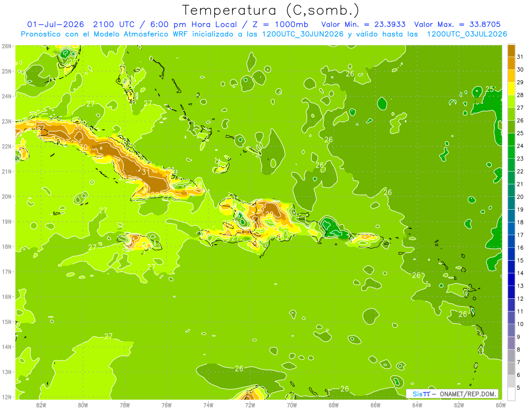Image resolution: width=532 pixels, height=411 pixels.
Task: Click the "12N" latitude axis label
Action: coord(7,397)
